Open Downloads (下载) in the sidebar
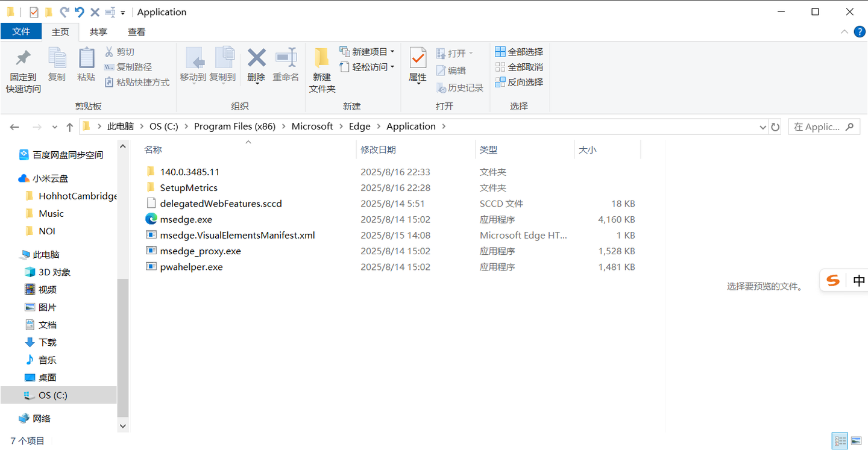The image size is (868, 450). (41, 342)
